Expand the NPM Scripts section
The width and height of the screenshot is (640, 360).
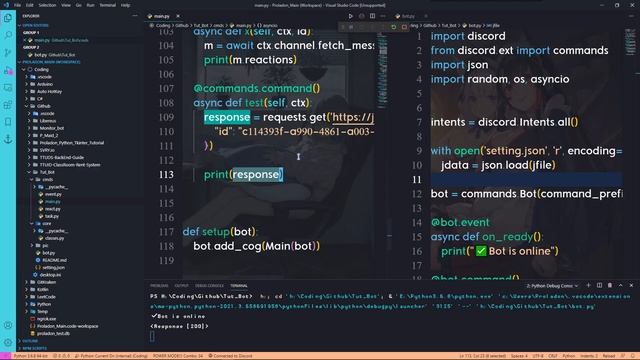point(34,348)
